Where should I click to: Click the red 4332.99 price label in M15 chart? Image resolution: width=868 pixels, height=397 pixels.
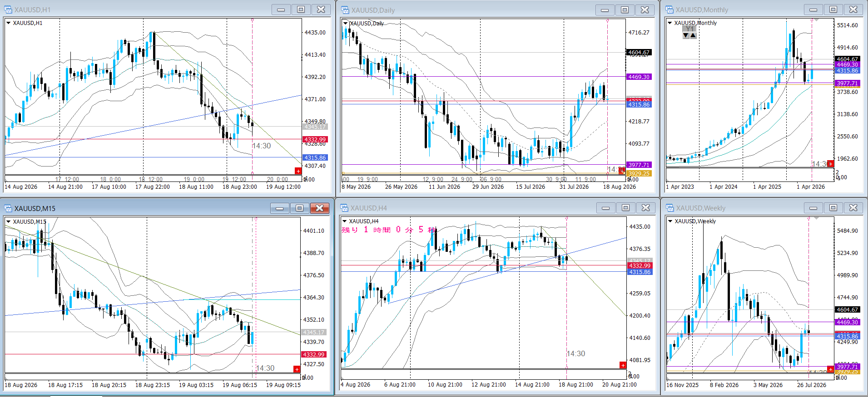pos(313,354)
